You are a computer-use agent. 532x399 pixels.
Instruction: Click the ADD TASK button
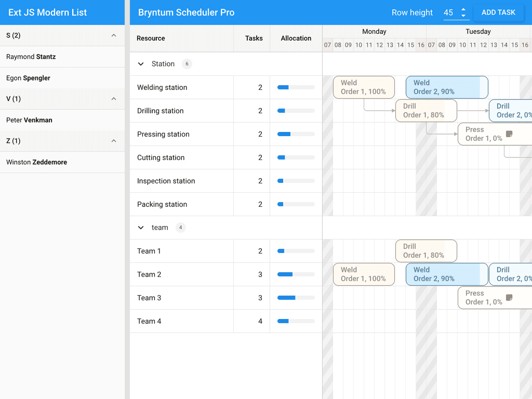(498, 12)
